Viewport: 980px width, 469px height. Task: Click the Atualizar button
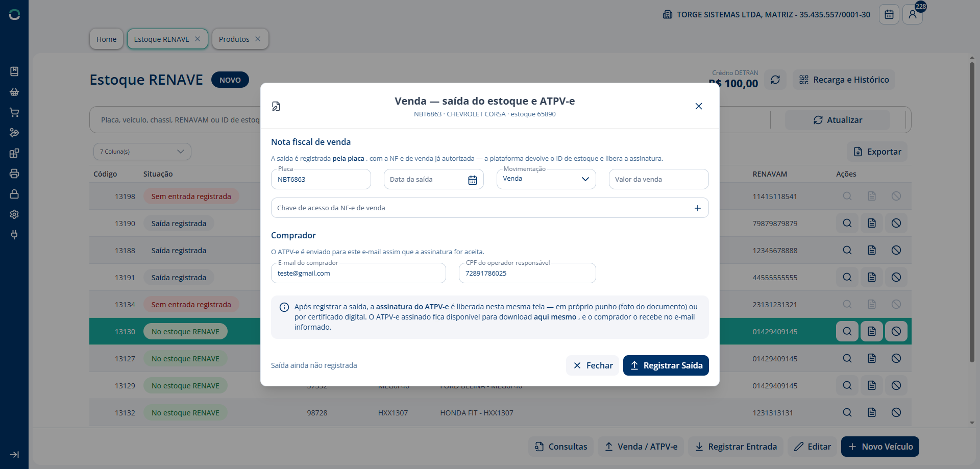(x=838, y=120)
